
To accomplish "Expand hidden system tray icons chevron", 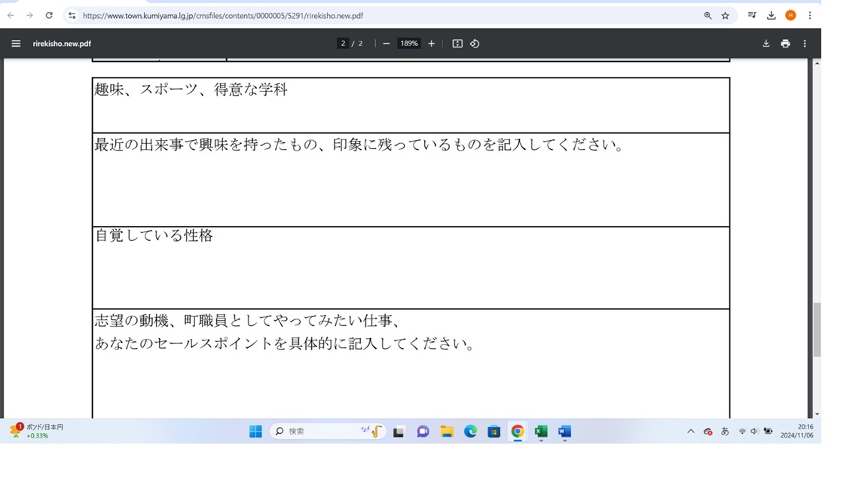I will pyautogui.click(x=690, y=432).
